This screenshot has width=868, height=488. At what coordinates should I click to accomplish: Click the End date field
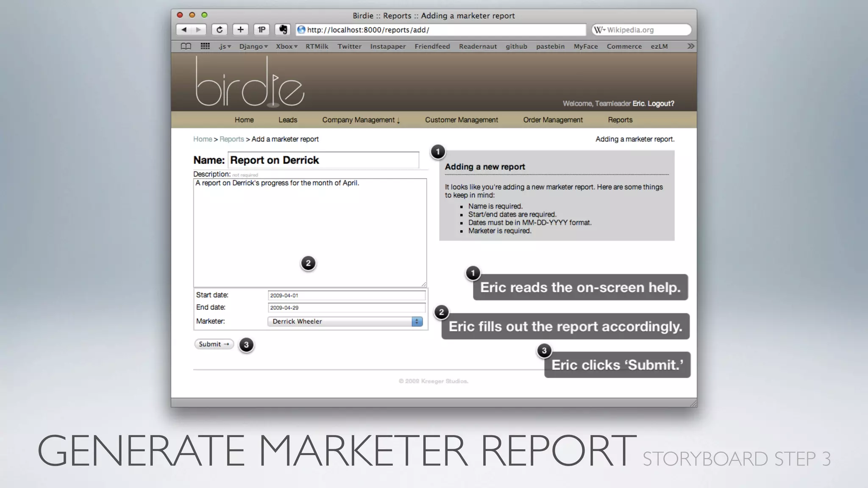[347, 308]
